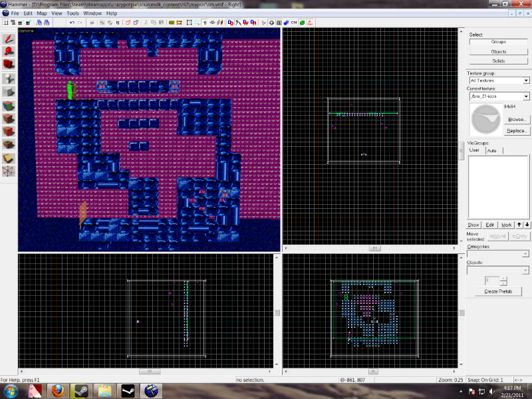Image resolution: width=532 pixels, height=399 pixels.
Task: Click the red NoDraw toggle icon
Action: tap(310, 23)
